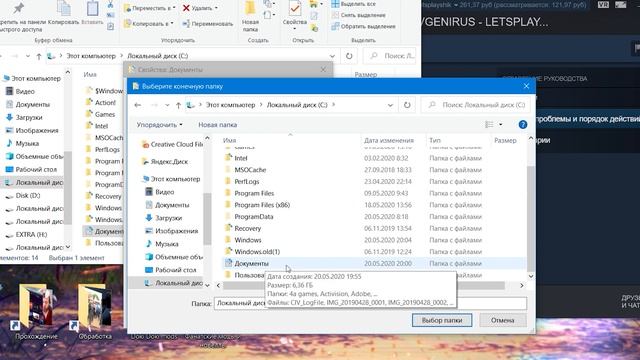Image resolution: width=640 pixels, height=360 pixels.
Task: Open Яндекс.Диск in dialog tree
Action: click(x=165, y=162)
